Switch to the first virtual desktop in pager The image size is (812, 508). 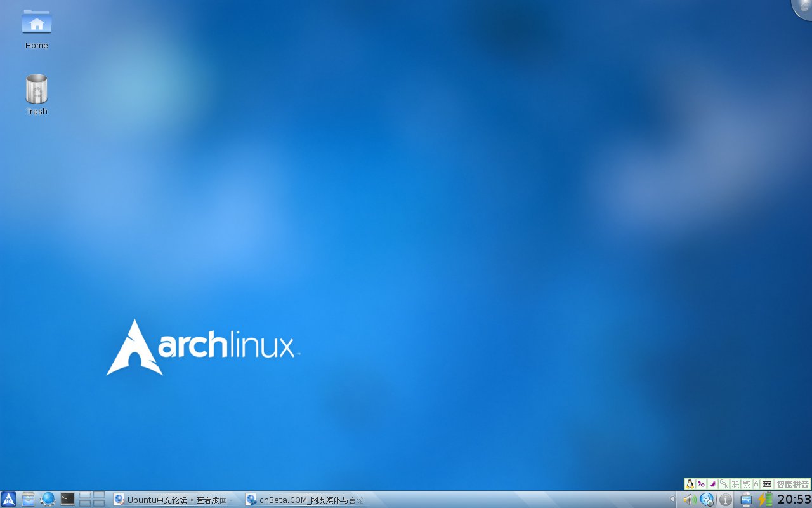85,495
